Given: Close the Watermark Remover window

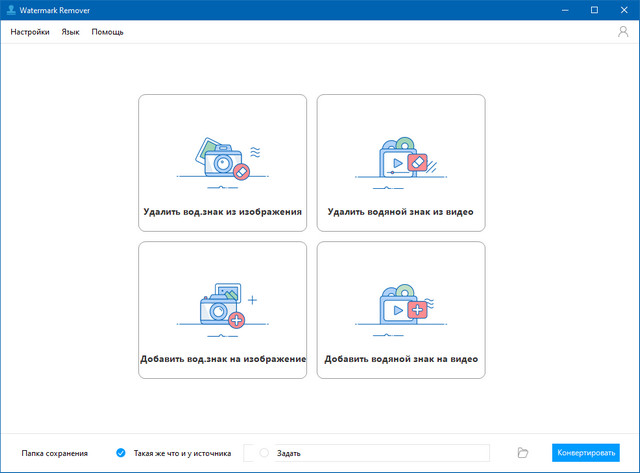Looking at the screenshot, I should (x=621, y=10).
